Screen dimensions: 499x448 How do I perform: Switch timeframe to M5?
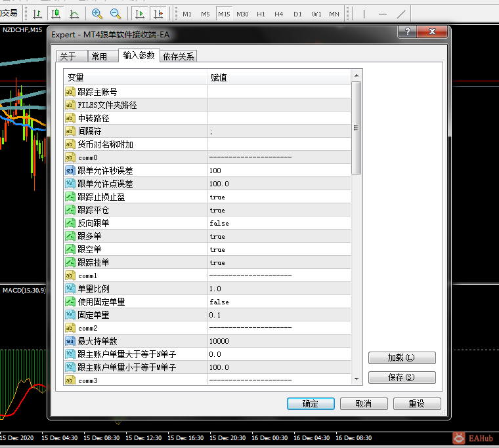(x=206, y=14)
